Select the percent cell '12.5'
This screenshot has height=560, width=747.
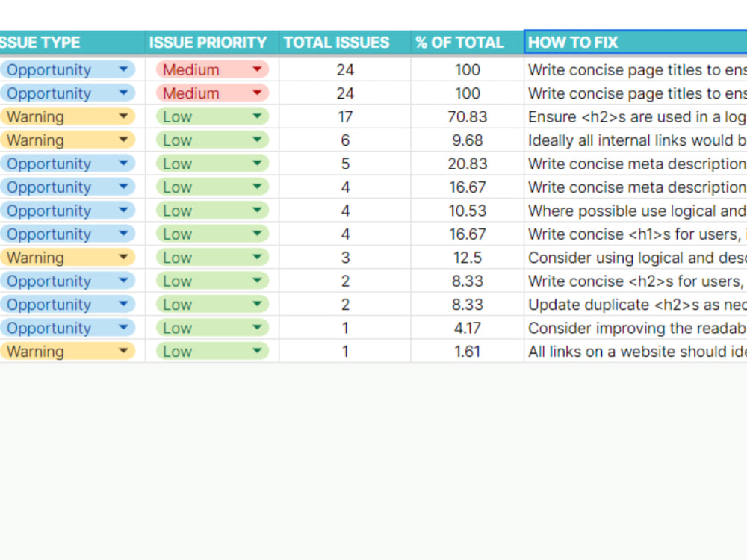(x=467, y=257)
